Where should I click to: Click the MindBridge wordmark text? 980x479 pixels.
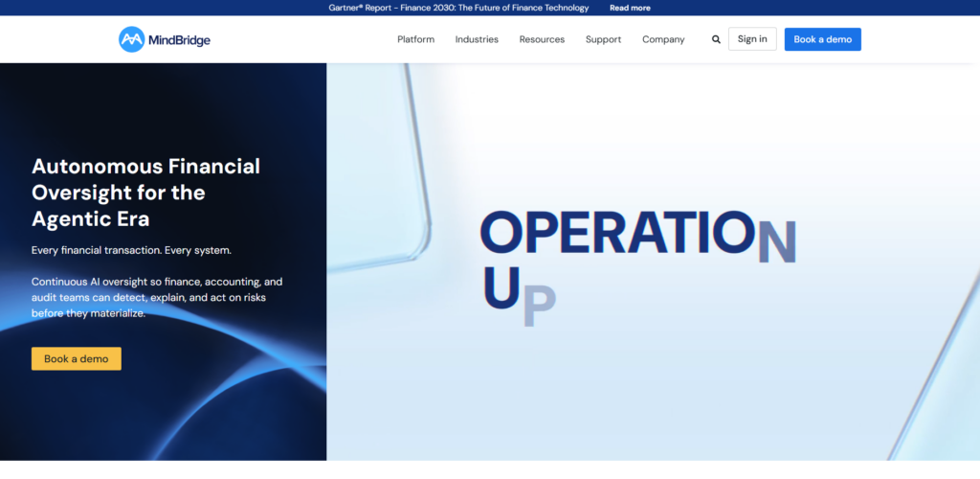(179, 40)
